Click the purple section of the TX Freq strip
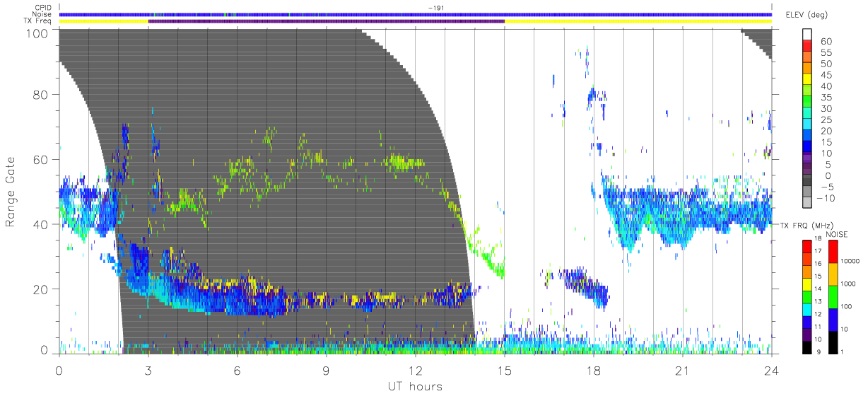The height and width of the screenshot is (401, 868). [327, 21]
